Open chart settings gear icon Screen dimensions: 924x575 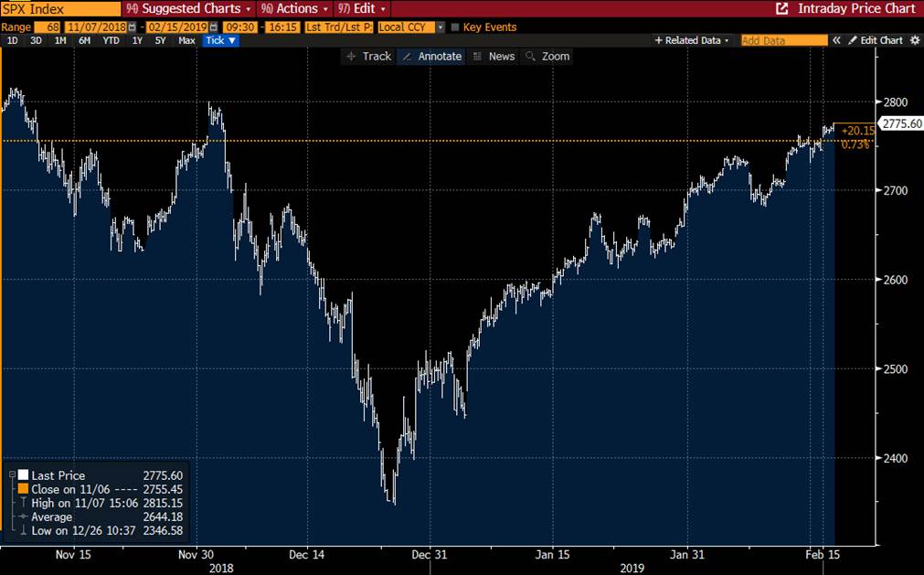(x=915, y=41)
